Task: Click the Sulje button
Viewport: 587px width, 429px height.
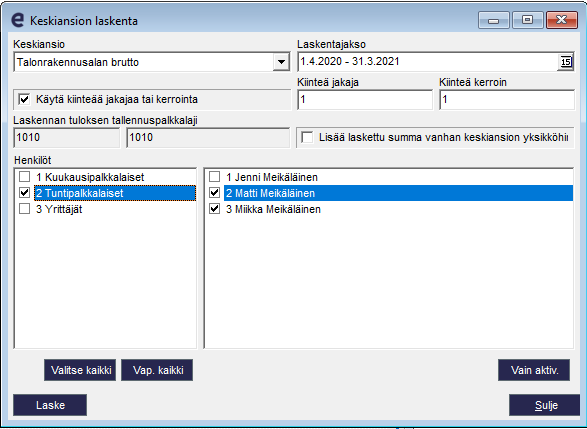Action: pyautogui.click(x=545, y=405)
